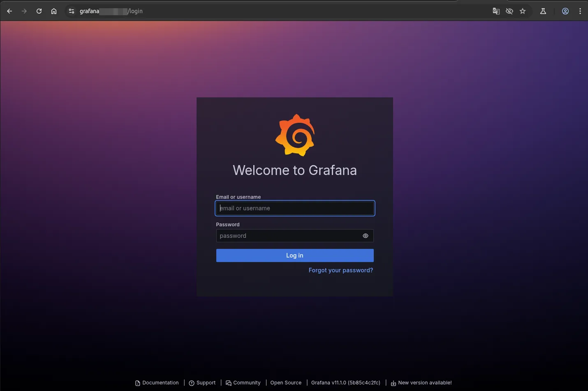Open the browser profile menu
This screenshot has height=391, width=588.
coord(565,11)
